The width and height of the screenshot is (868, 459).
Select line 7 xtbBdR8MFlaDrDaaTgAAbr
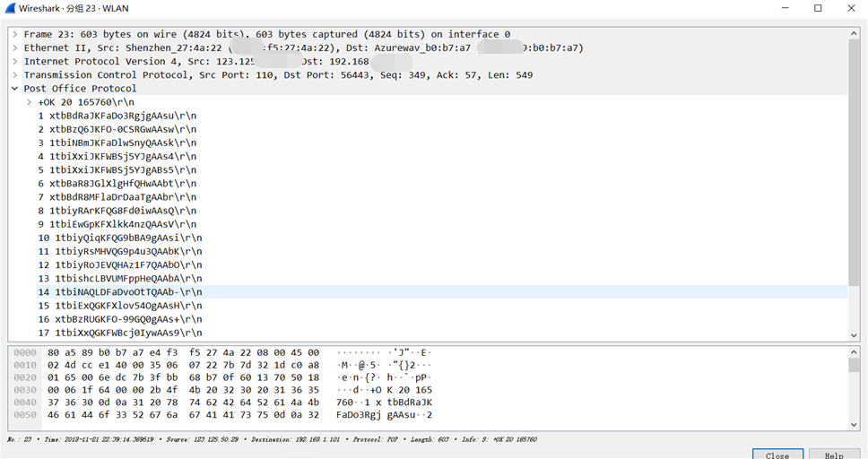coord(117,197)
